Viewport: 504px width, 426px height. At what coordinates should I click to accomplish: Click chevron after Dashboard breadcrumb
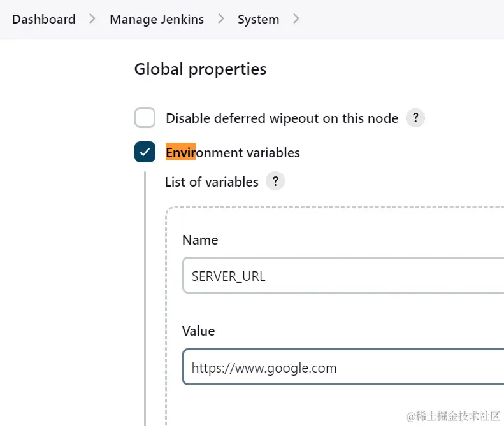tap(92, 19)
